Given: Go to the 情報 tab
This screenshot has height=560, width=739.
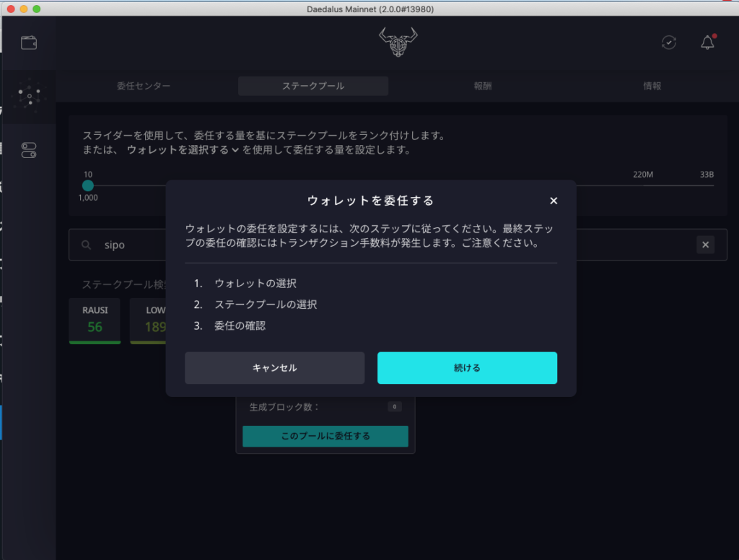Looking at the screenshot, I should [652, 86].
